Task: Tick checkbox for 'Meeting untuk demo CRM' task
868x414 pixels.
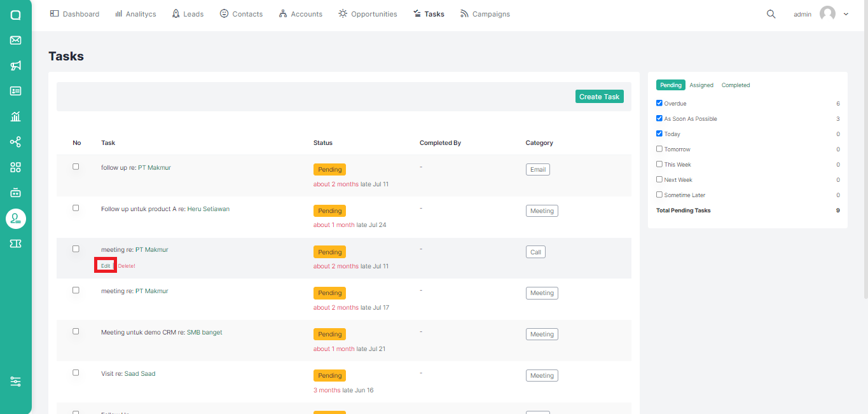Action: point(76,331)
